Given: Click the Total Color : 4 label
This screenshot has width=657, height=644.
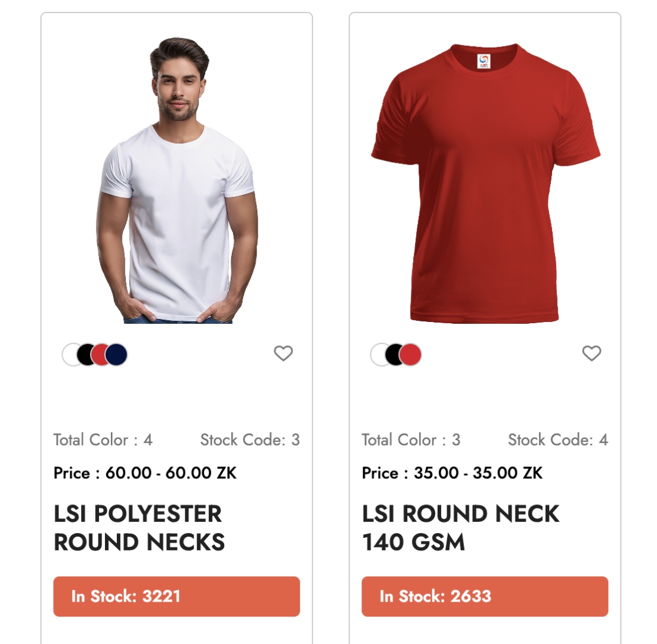Looking at the screenshot, I should pyautogui.click(x=103, y=440).
